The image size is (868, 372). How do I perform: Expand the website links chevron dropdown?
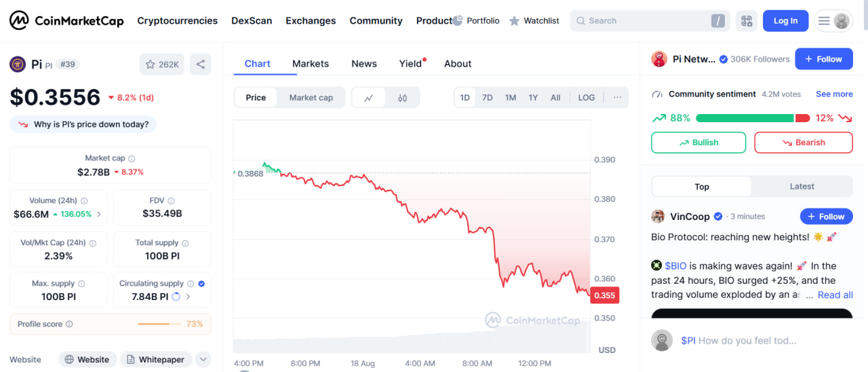pyautogui.click(x=203, y=360)
